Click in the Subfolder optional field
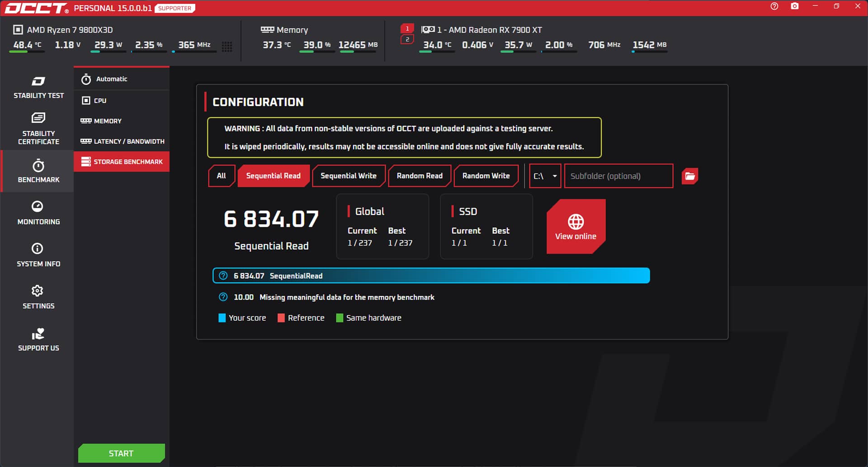868x467 pixels. (618, 176)
